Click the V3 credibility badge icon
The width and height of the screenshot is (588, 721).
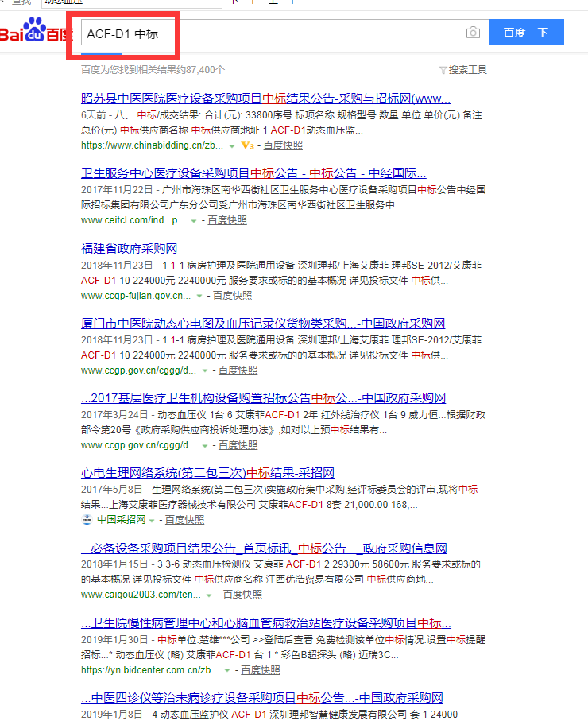click(247, 145)
